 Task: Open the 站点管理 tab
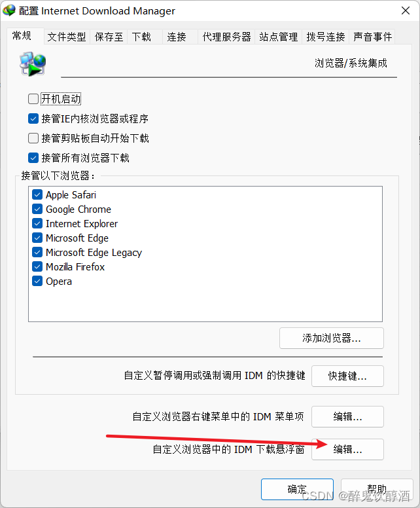[279, 37]
